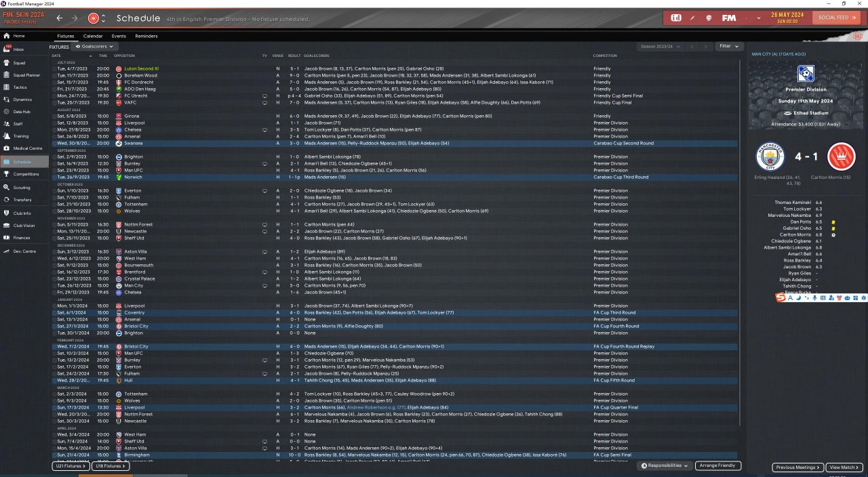Click the pencil edit icon in top bar
The height and width of the screenshot is (477, 868).
tap(692, 18)
